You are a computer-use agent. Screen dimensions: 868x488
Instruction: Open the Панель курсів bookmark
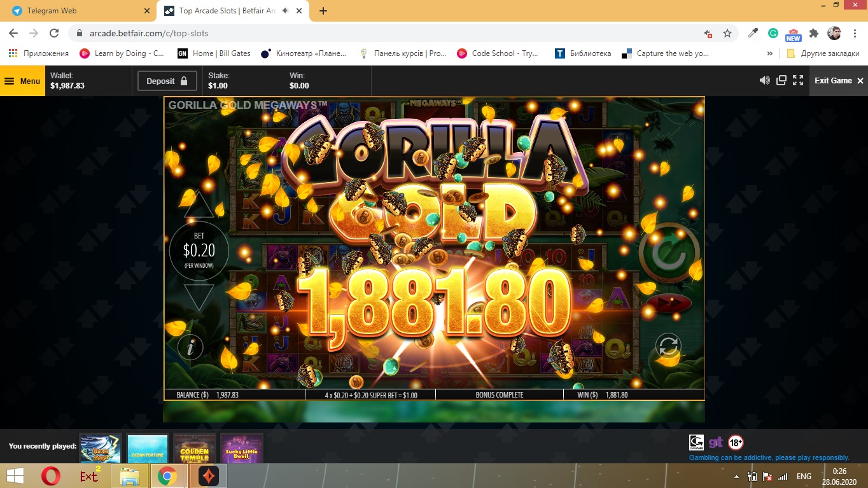coord(403,53)
